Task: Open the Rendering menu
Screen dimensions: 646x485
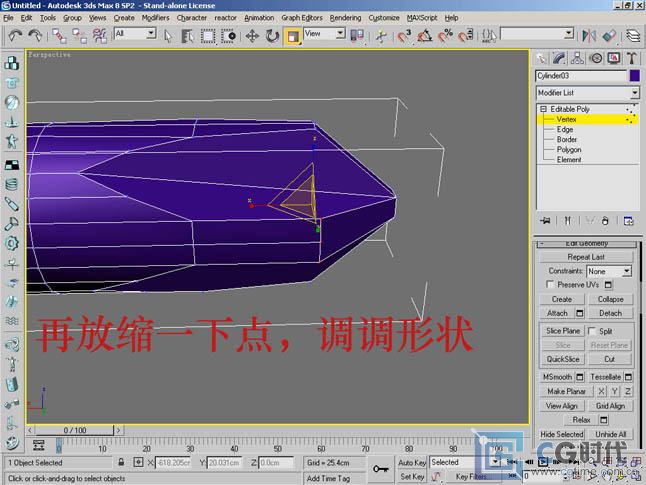Action: (x=345, y=18)
